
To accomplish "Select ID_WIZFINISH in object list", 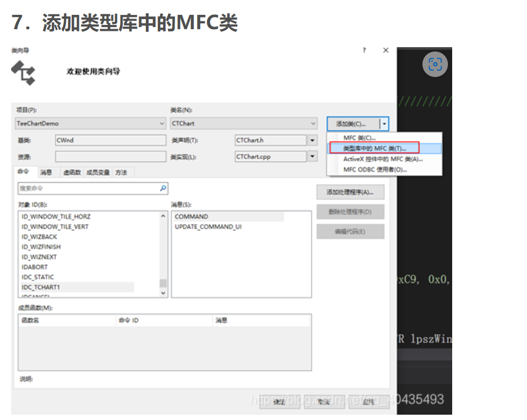I will (41, 247).
